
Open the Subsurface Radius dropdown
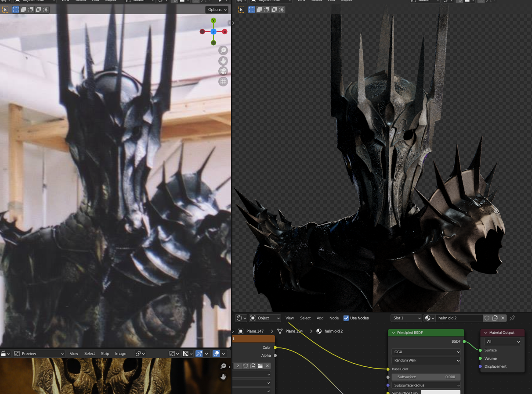click(x=426, y=385)
